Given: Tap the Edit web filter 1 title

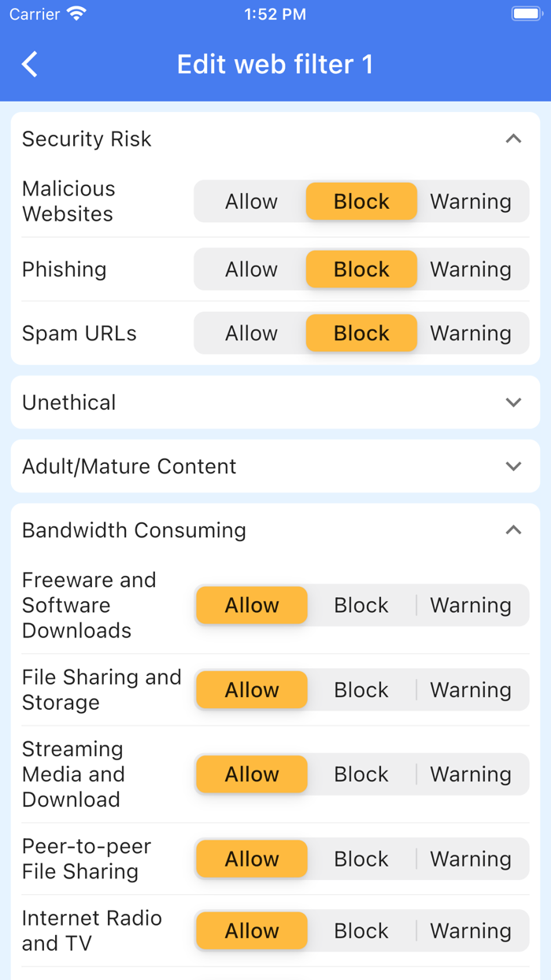Looking at the screenshot, I should point(275,64).
